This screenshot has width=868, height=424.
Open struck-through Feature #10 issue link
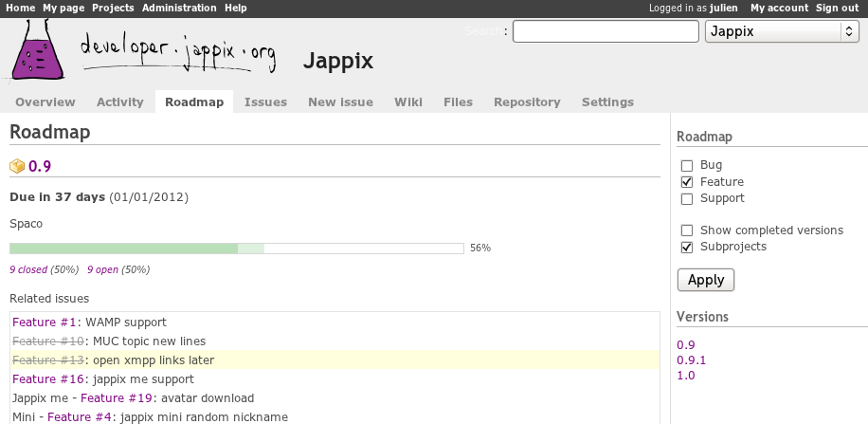point(48,341)
